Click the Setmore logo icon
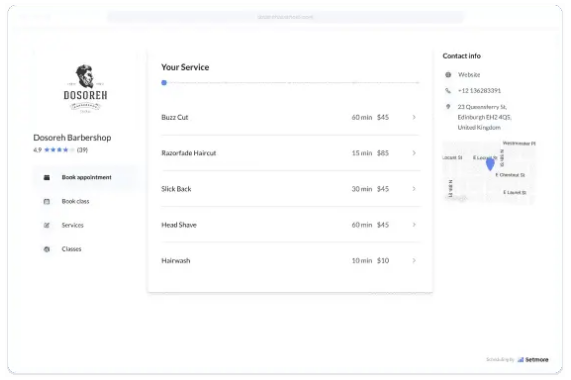Screen dimensions: 571x380 click(520, 360)
